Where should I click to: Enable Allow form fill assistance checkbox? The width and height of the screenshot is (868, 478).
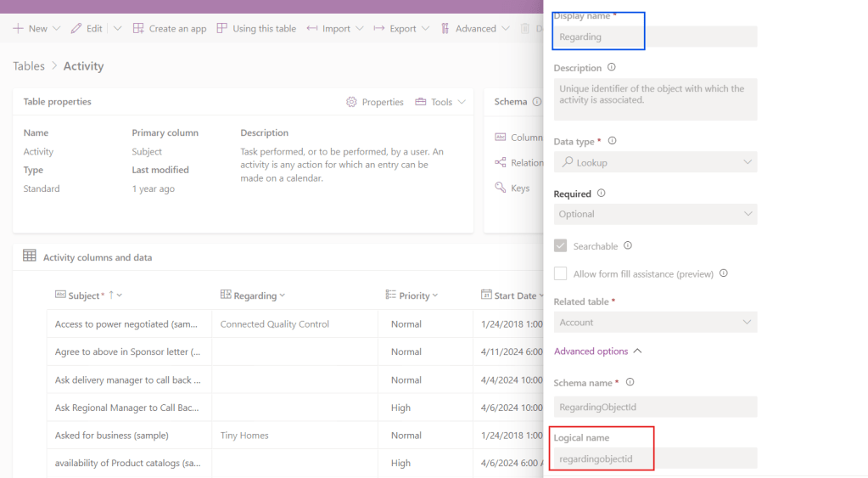pyautogui.click(x=560, y=273)
